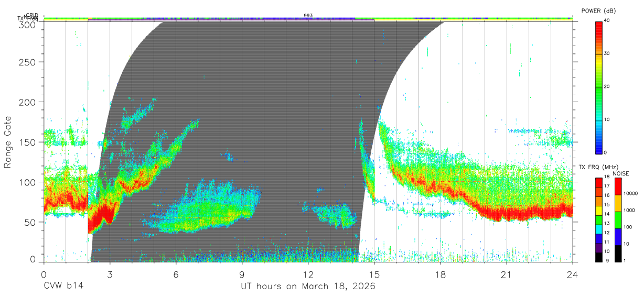Click the 30 label on the power scale
This screenshot has height=297, width=644.
click(x=606, y=53)
